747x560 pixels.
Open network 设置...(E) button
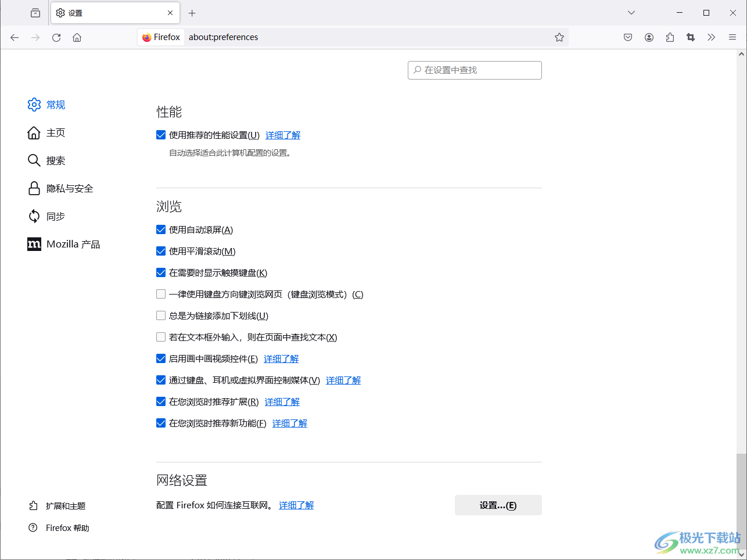coord(498,505)
